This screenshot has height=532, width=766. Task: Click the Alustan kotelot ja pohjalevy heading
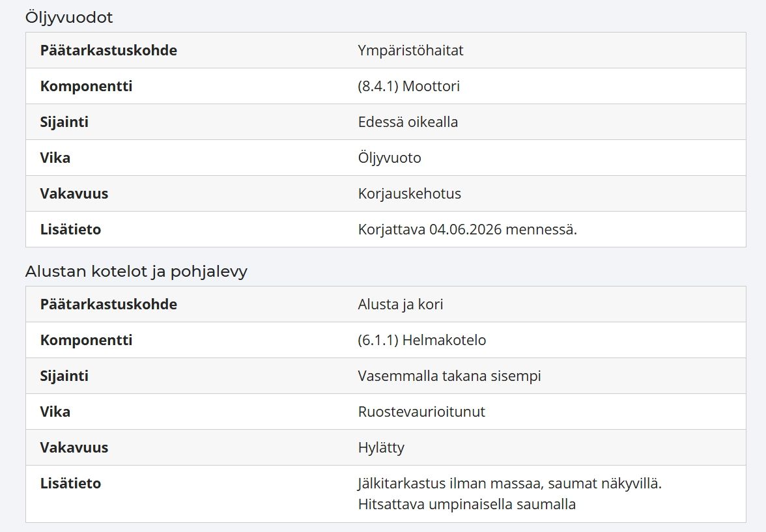136,271
